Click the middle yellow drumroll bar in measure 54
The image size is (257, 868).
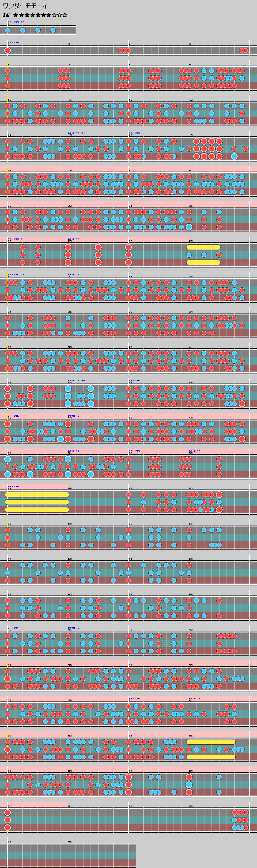coord(37,502)
